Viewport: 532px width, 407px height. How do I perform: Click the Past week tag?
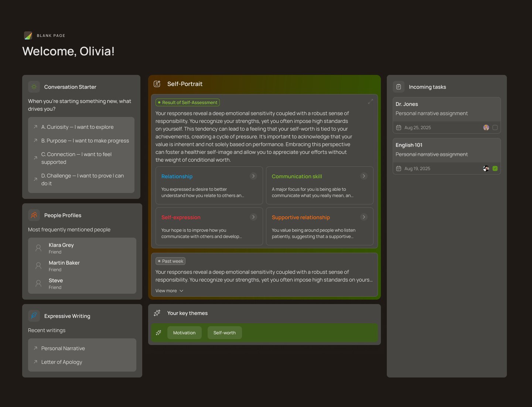point(170,261)
